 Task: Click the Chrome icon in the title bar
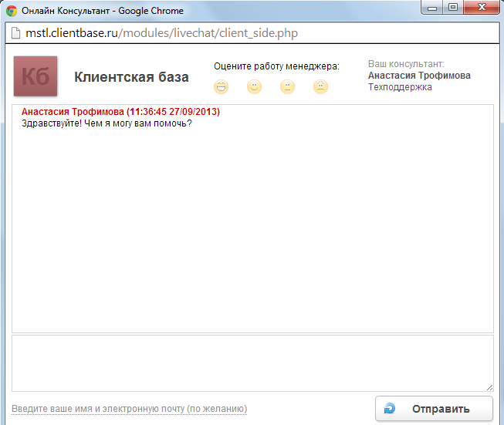(12, 11)
